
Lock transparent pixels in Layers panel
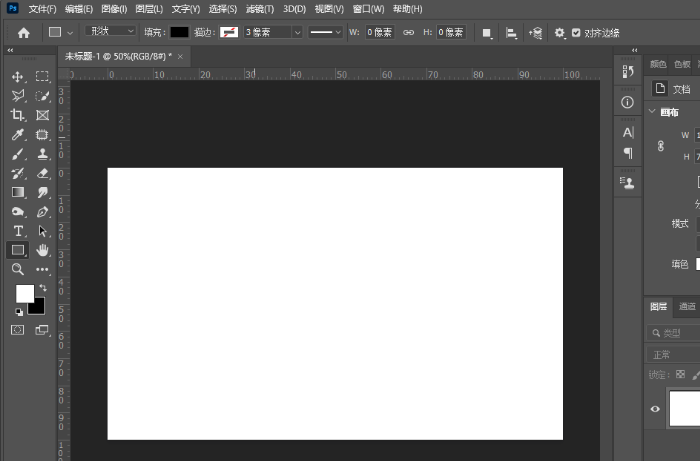pyautogui.click(x=680, y=374)
